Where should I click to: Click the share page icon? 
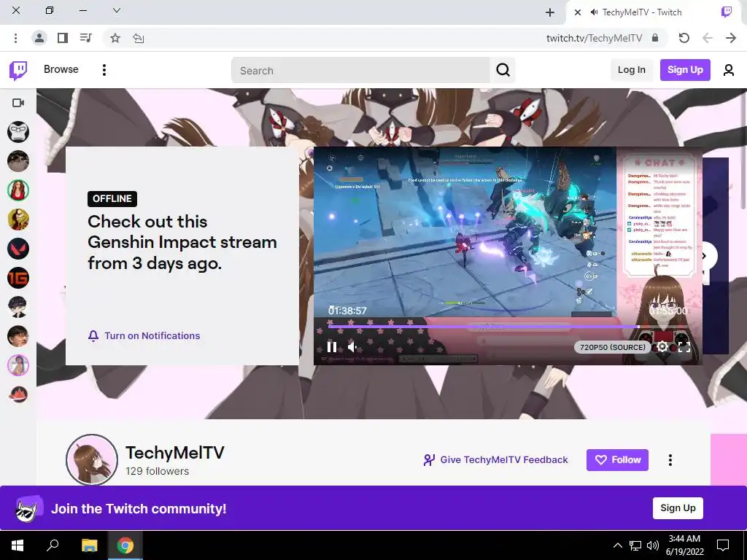click(x=139, y=38)
